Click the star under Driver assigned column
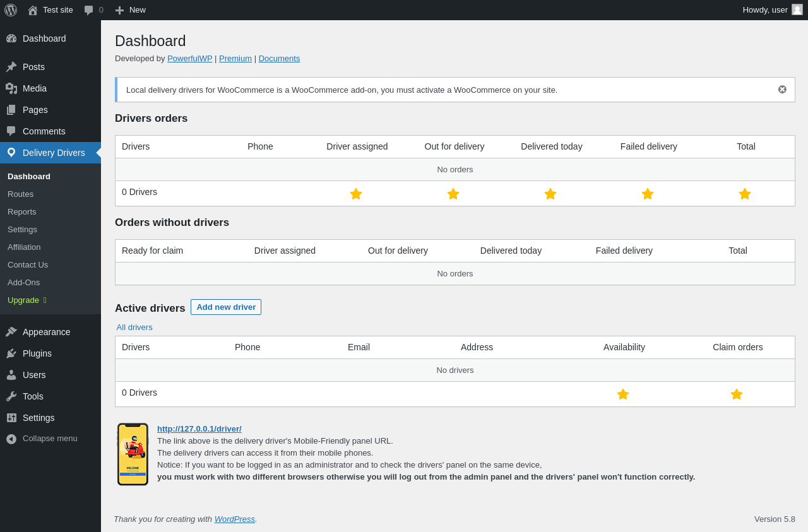Screen dimensions: 808x532 coord(356,194)
